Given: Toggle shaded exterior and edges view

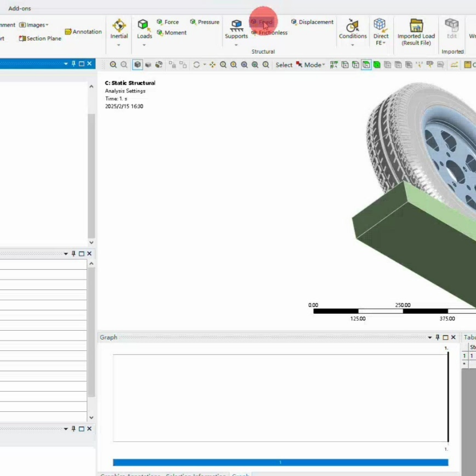Looking at the screenshot, I should pyautogui.click(x=138, y=65).
